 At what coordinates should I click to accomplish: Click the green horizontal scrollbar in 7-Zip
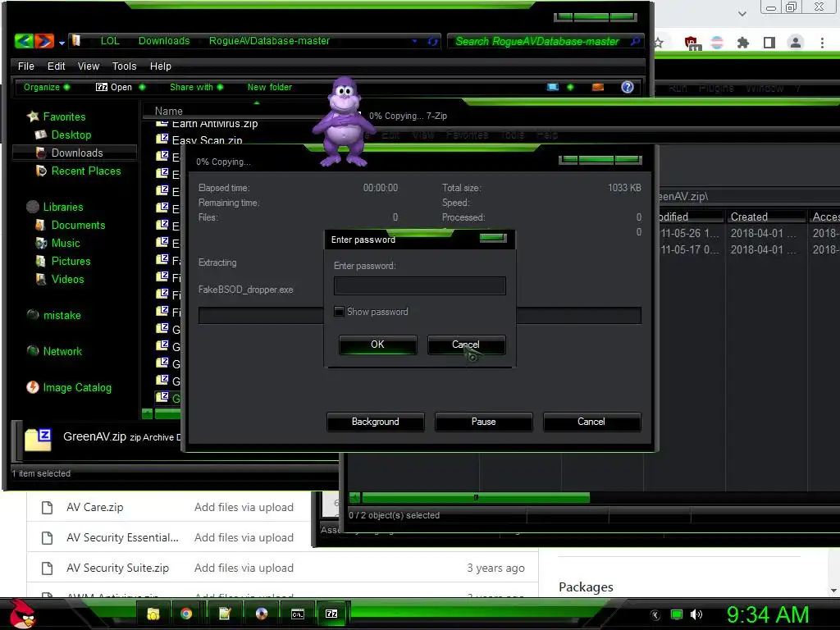tap(476, 498)
